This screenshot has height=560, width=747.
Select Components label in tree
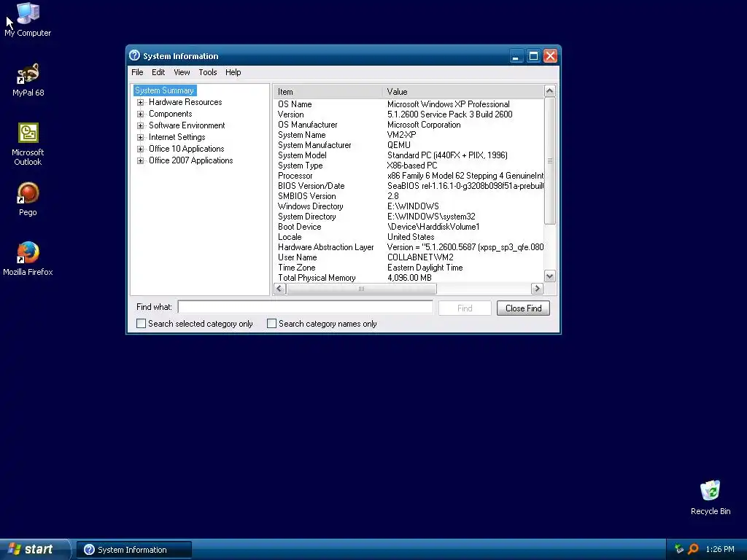pos(170,114)
